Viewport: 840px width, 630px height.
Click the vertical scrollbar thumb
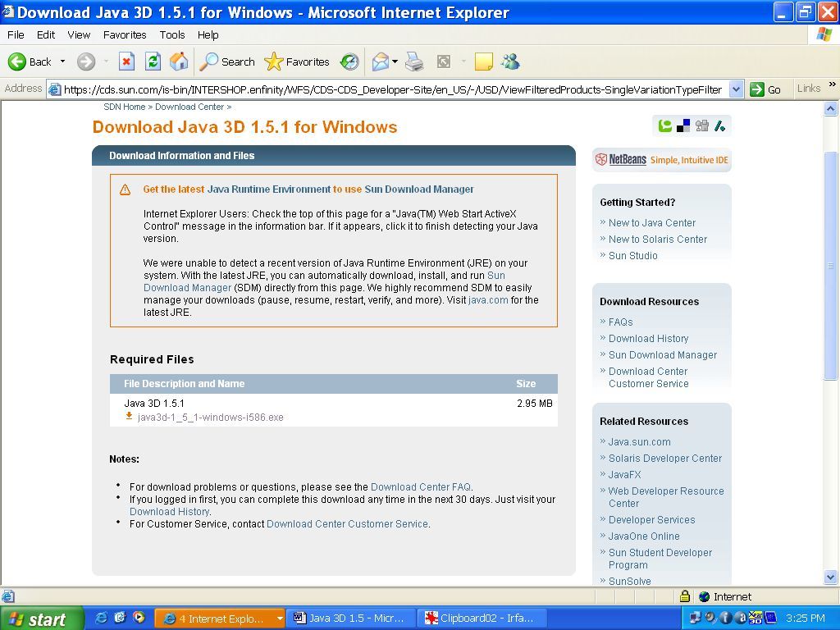[830, 266]
